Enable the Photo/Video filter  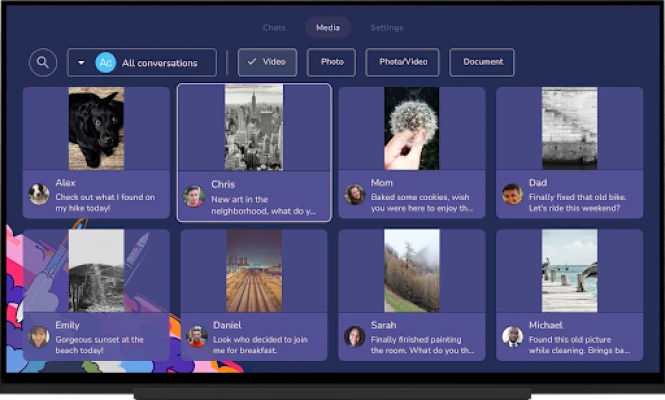pyautogui.click(x=402, y=62)
